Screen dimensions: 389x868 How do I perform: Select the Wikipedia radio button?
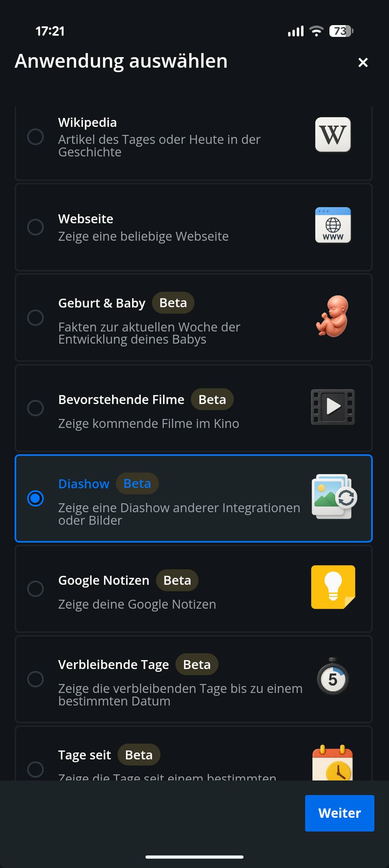tap(36, 137)
